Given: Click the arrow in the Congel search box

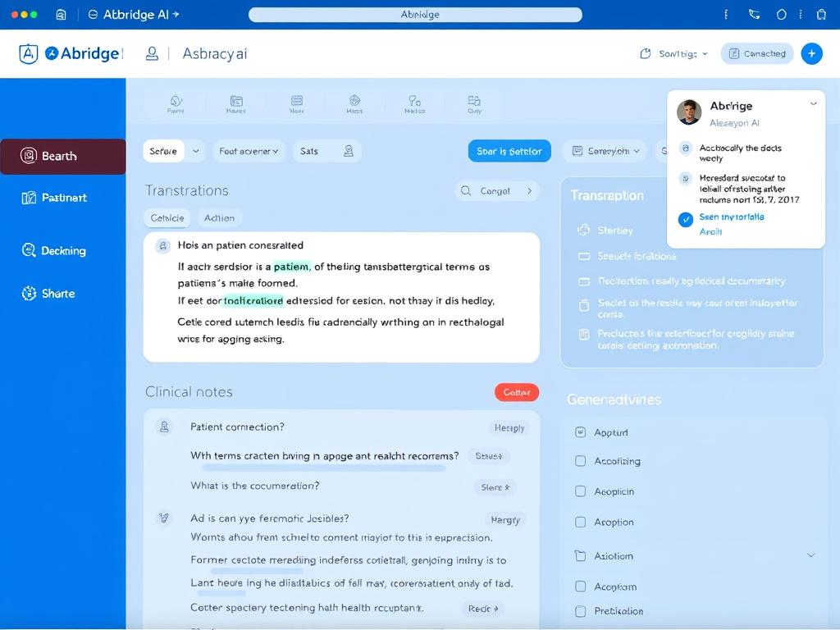Looking at the screenshot, I should [x=529, y=190].
